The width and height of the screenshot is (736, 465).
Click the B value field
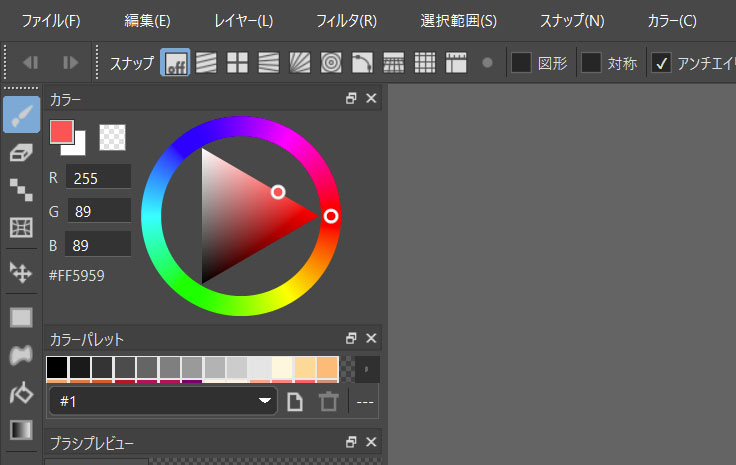[98, 244]
